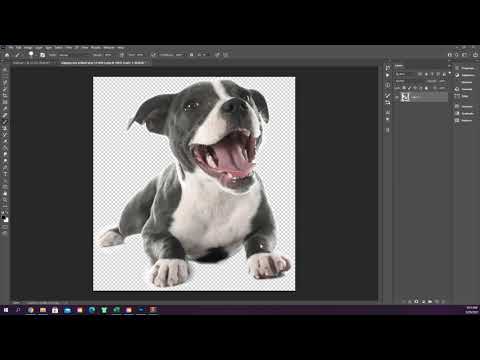
Task: Click the foreground/background color swatches
Action: (5, 219)
